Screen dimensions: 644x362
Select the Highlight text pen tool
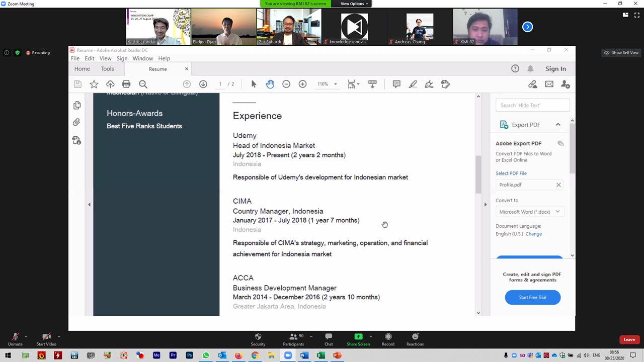(x=413, y=84)
